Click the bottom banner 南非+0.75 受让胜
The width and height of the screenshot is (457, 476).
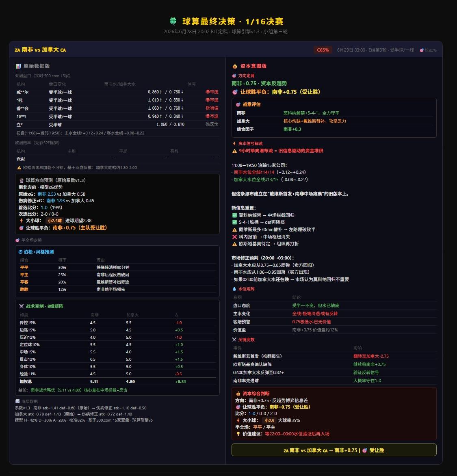tap(334, 450)
